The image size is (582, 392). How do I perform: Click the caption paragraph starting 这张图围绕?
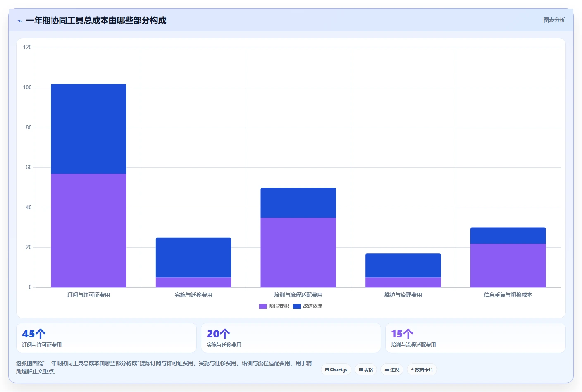[x=164, y=367]
